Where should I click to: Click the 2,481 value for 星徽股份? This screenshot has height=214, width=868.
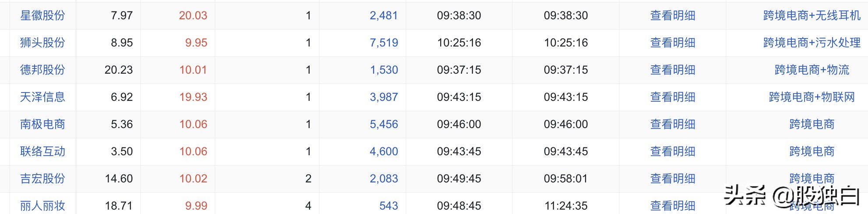[384, 15]
